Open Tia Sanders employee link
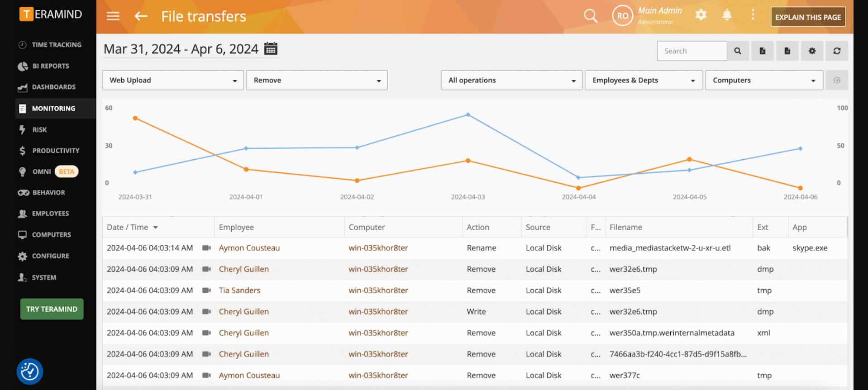 (x=239, y=290)
